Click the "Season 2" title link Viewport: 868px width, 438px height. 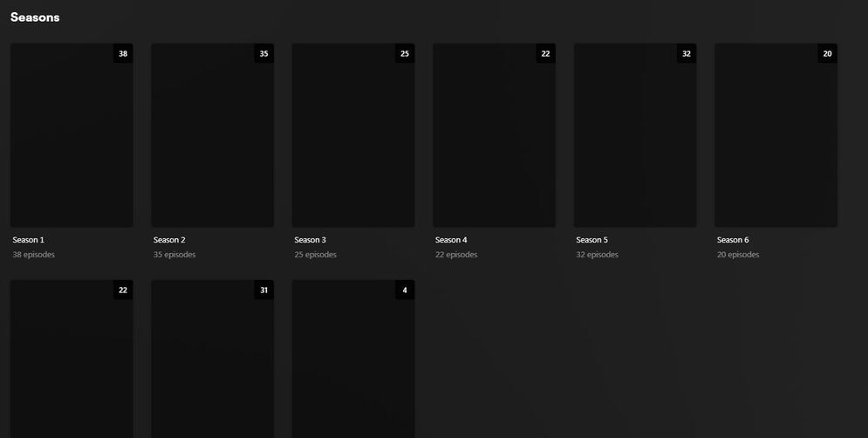click(169, 240)
